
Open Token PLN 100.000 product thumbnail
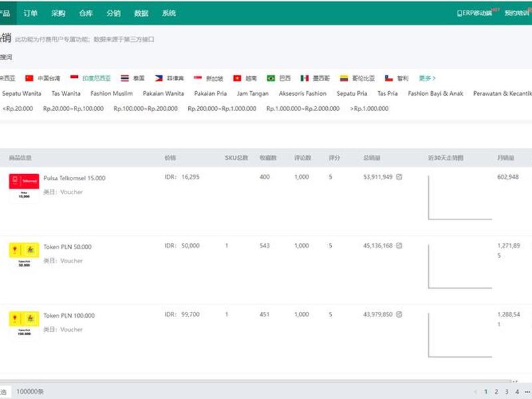point(24,326)
